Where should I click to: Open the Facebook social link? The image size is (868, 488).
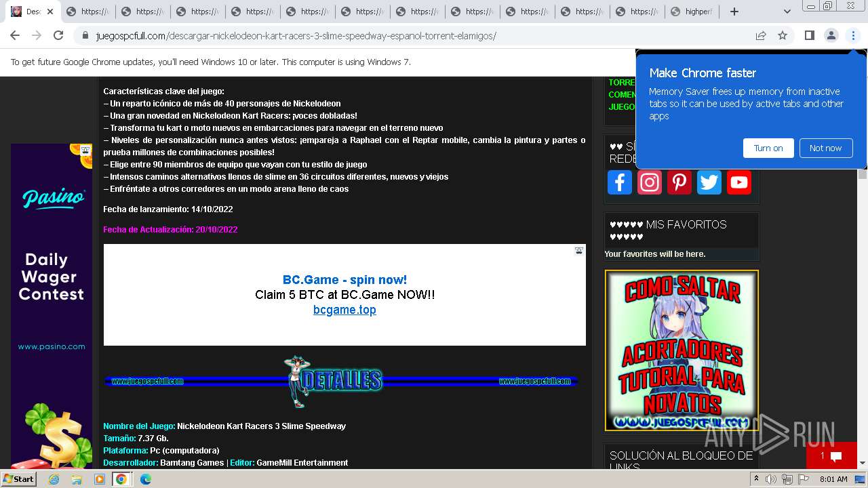tap(619, 182)
